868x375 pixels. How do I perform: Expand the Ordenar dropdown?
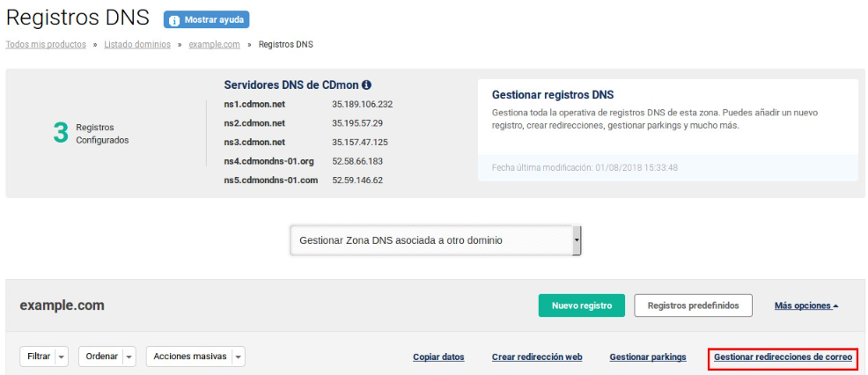tap(108, 357)
